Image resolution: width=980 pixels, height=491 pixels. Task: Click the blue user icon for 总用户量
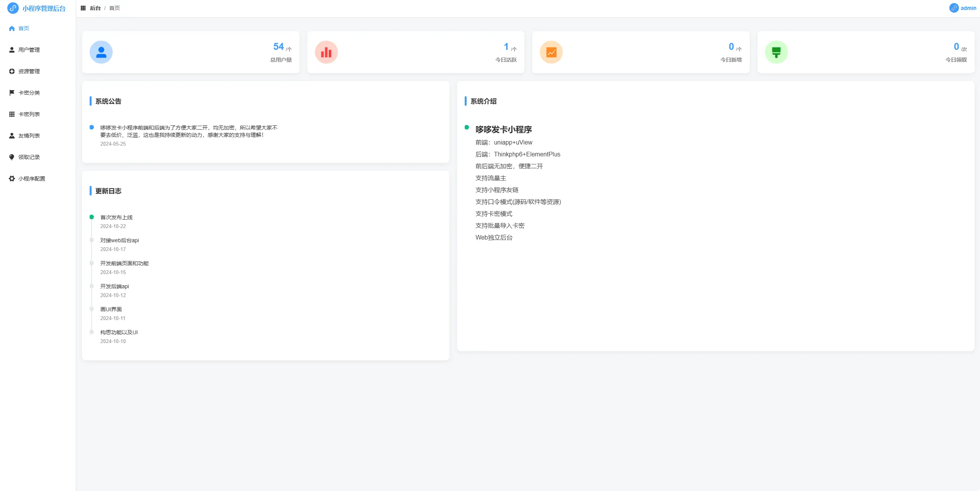pyautogui.click(x=101, y=52)
